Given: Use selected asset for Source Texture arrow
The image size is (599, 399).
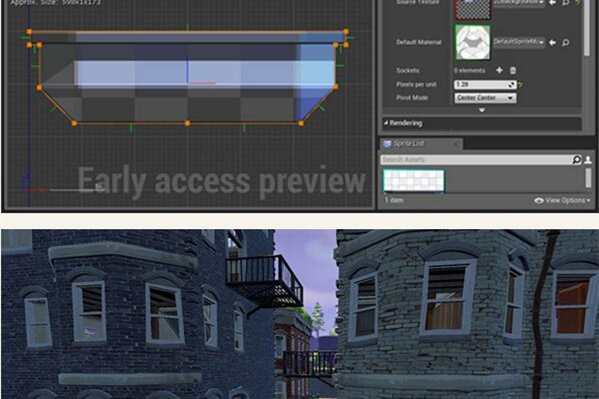Looking at the screenshot, I should coord(552,2).
